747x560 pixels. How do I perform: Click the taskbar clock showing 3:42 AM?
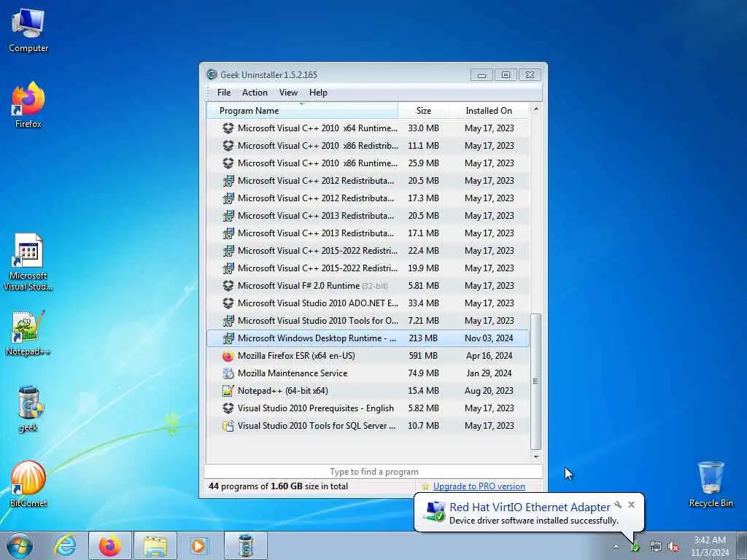710,546
